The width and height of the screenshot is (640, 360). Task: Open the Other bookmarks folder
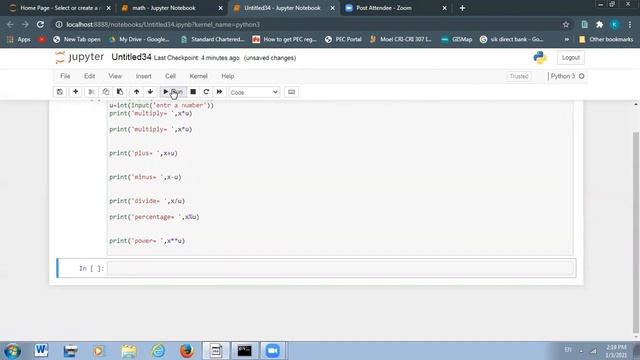coord(606,40)
